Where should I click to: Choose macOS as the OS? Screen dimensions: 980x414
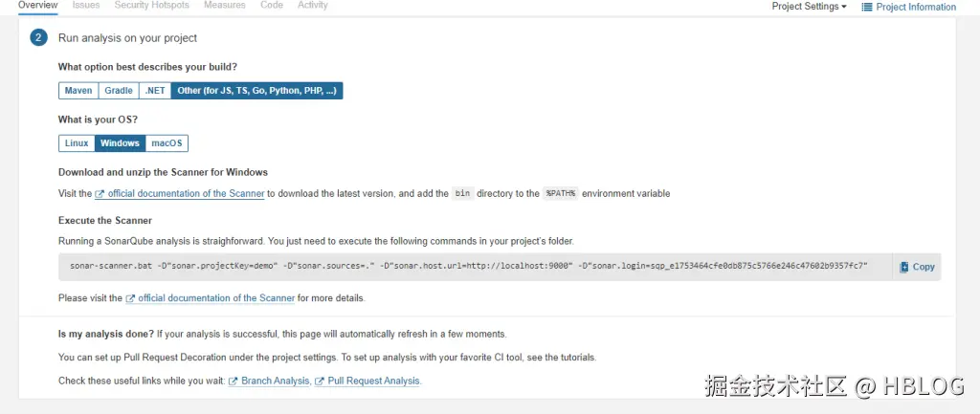167,143
